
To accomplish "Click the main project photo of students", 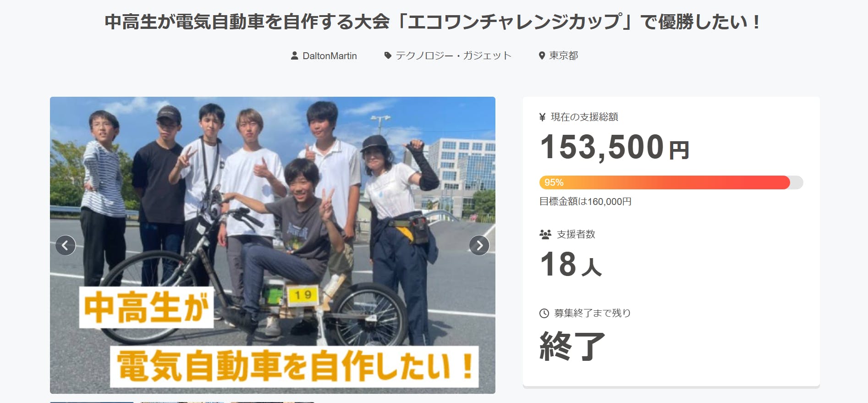I will [x=273, y=245].
